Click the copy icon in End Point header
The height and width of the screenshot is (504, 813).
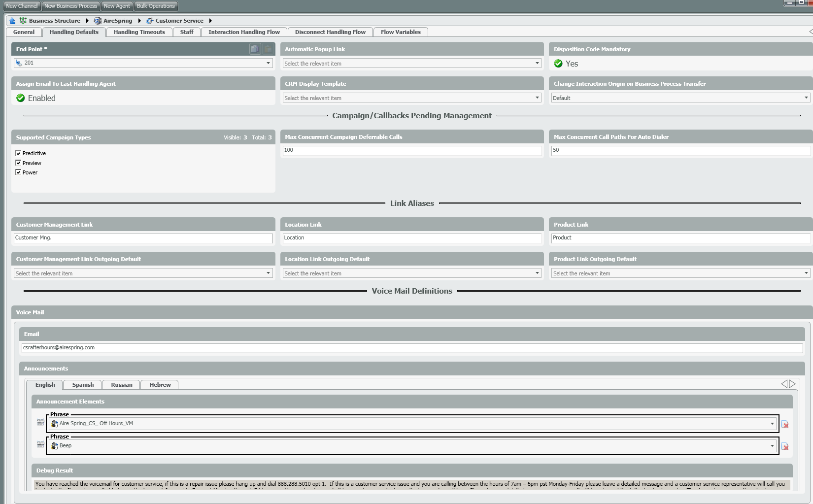(254, 49)
